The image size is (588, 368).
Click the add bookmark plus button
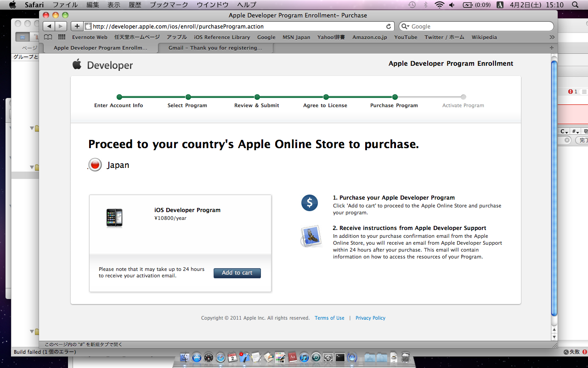tap(77, 26)
